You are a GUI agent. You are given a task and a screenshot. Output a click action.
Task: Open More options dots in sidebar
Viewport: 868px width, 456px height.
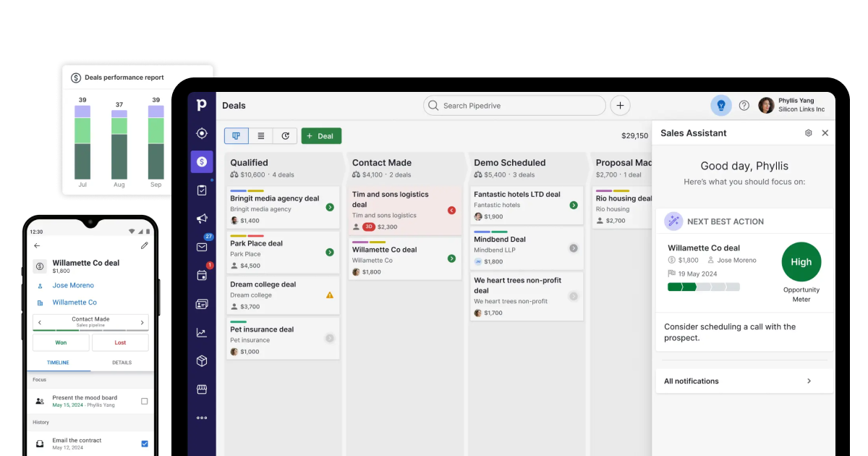point(202,418)
